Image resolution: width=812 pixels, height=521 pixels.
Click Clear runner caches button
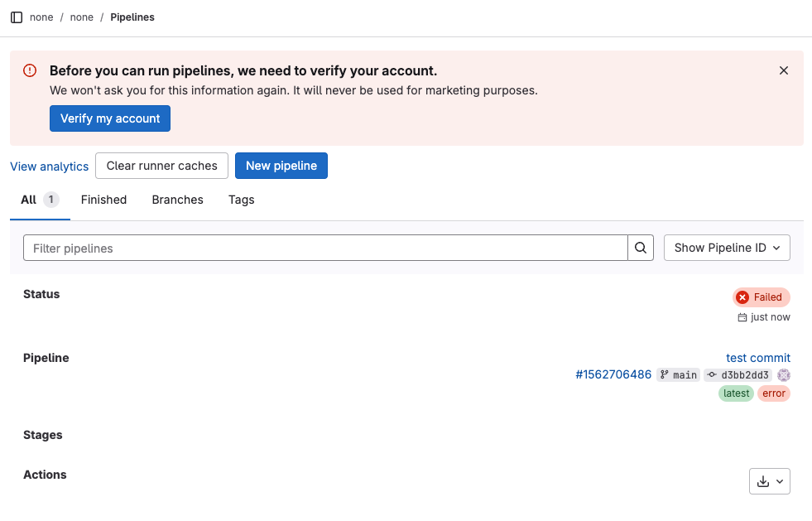pos(161,166)
